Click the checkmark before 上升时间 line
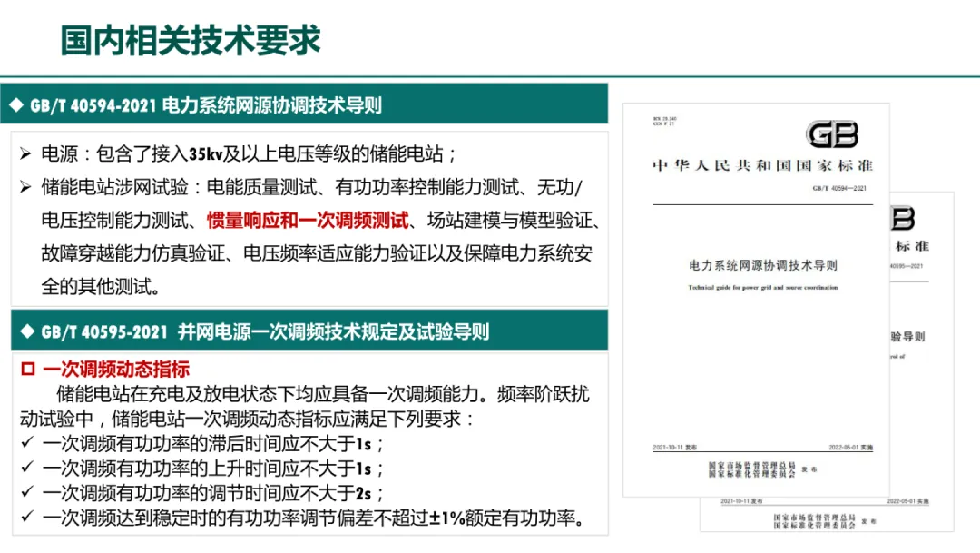The width and height of the screenshot is (980, 553). point(27,468)
